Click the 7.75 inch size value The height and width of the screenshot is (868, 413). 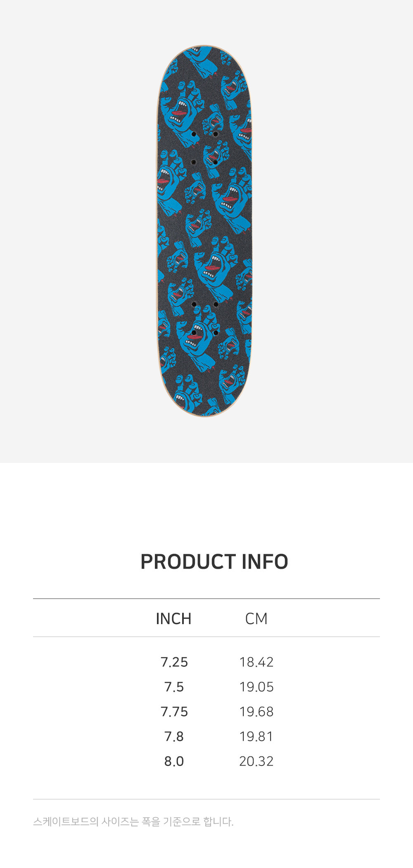174,712
